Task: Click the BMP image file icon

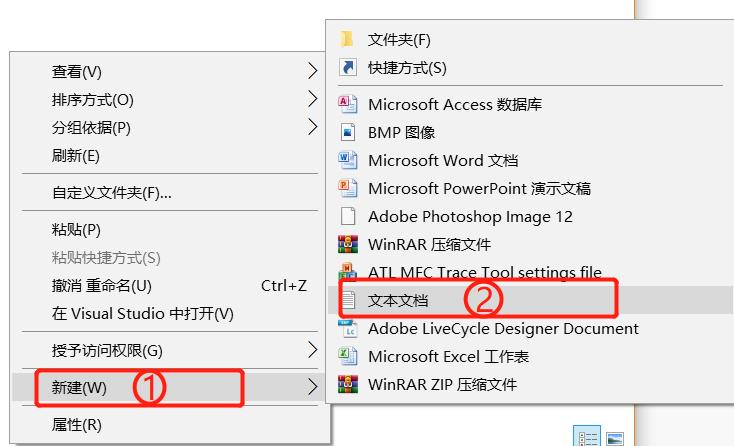Action: tap(348, 132)
